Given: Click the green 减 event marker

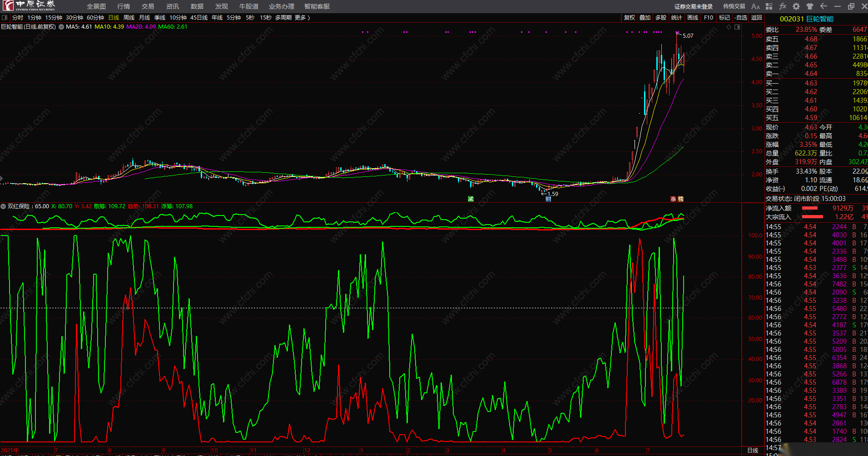Looking at the screenshot, I should tap(471, 199).
